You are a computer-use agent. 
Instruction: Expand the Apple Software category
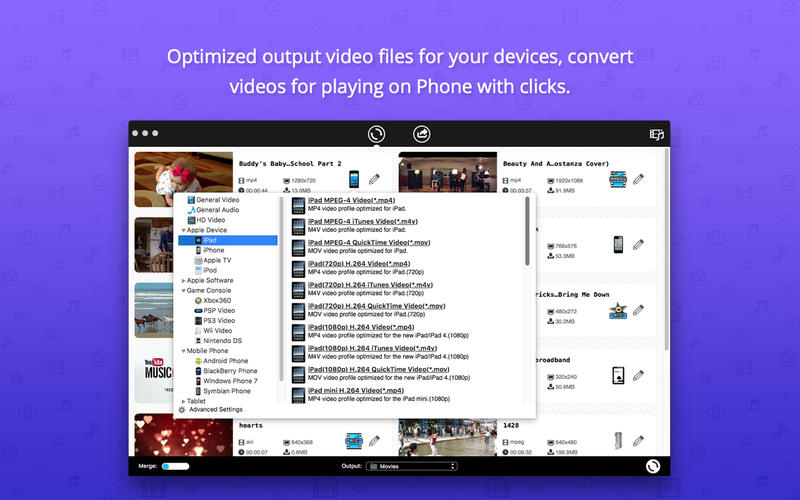pyautogui.click(x=183, y=281)
